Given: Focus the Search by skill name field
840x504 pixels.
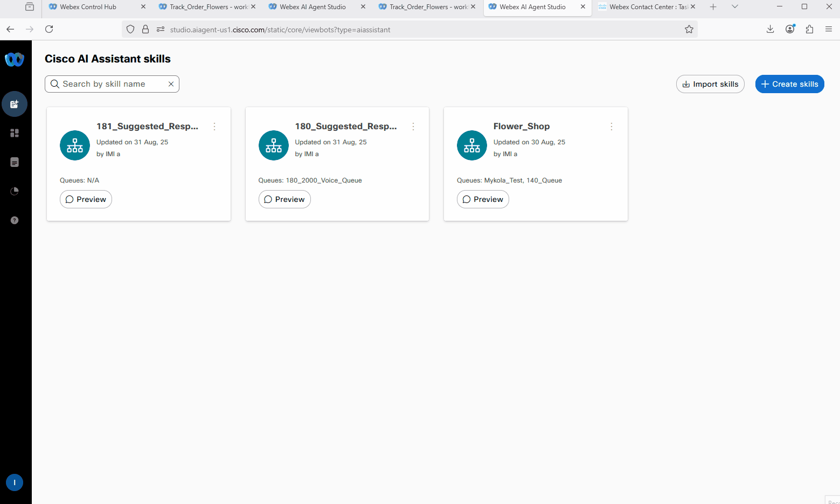Looking at the screenshot, I should 110,84.
